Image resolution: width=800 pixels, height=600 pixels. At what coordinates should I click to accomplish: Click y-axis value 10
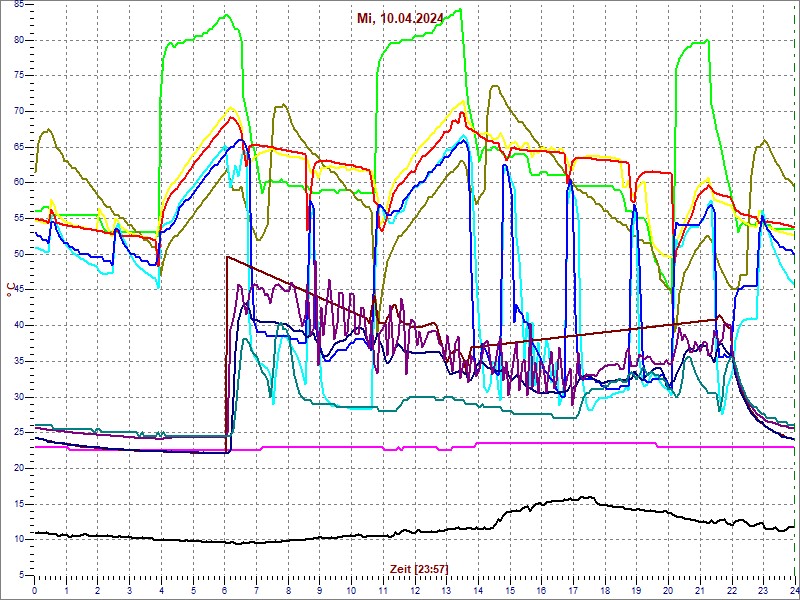tap(19, 540)
